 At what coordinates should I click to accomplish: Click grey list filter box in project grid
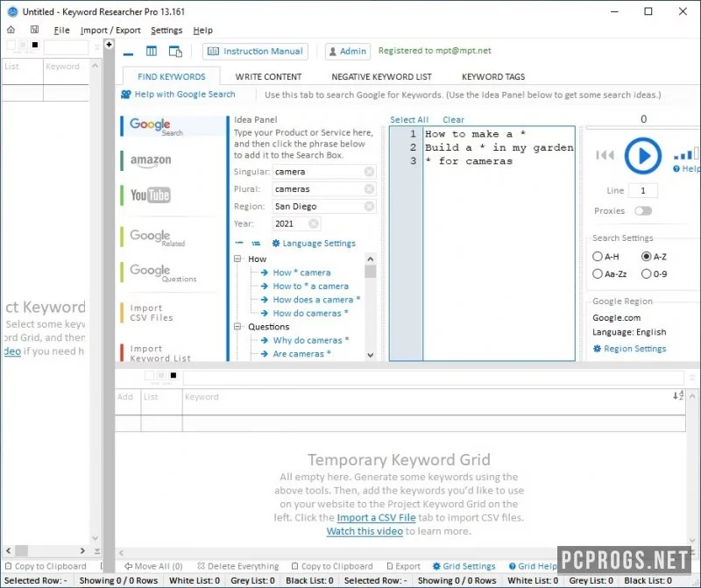coord(24,45)
